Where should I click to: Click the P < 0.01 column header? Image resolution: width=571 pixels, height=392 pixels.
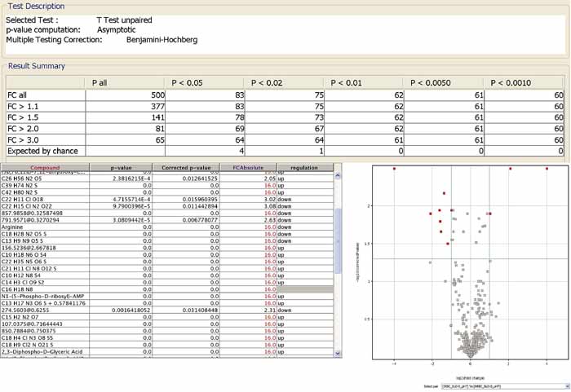pyautogui.click(x=364, y=82)
